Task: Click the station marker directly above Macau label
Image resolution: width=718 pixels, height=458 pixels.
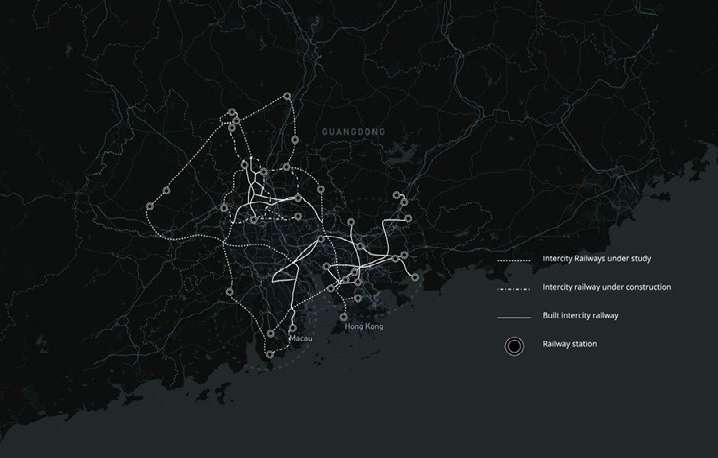Action: 293,328
